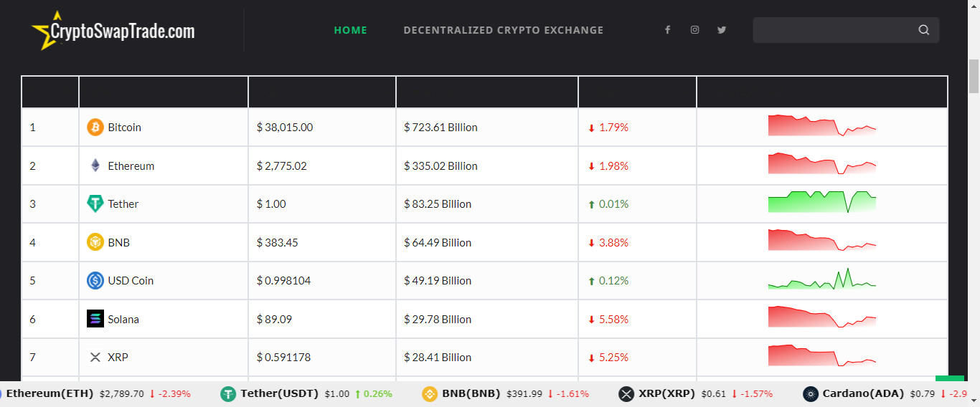Click Bitcoin price $ 38,015.00

pos(285,128)
